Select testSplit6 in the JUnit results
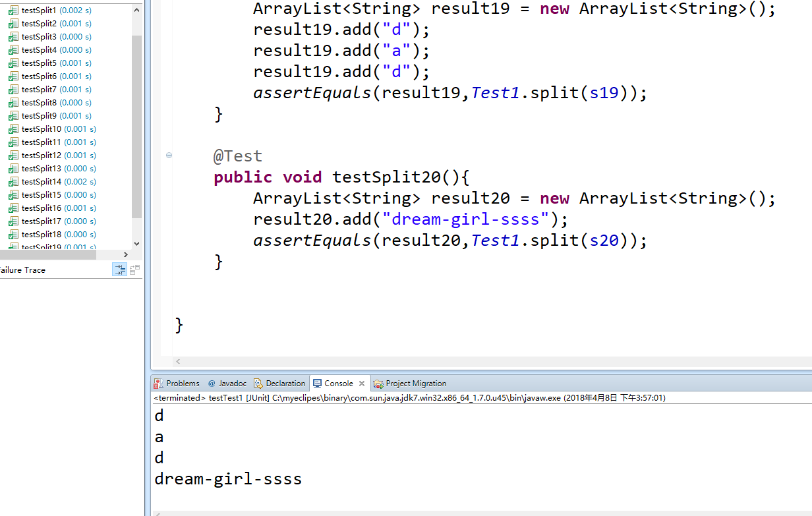Screen dimensions: 812x516 [57, 76]
